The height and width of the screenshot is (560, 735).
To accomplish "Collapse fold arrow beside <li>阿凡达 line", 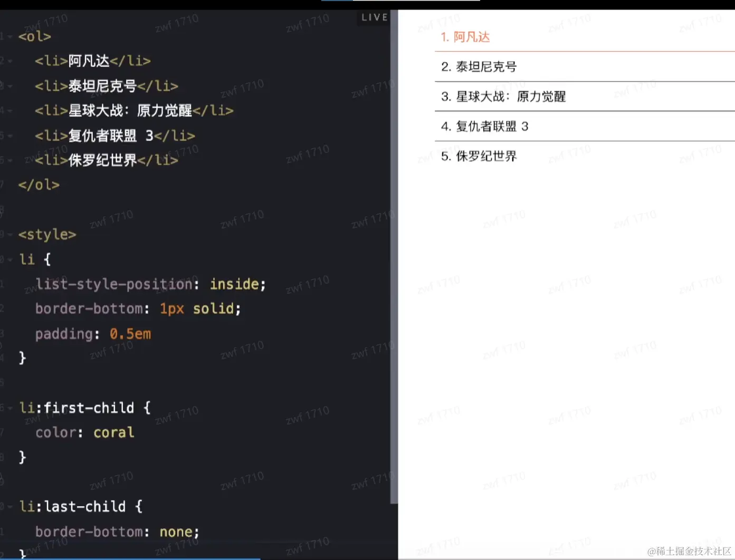I will click(10, 62).
